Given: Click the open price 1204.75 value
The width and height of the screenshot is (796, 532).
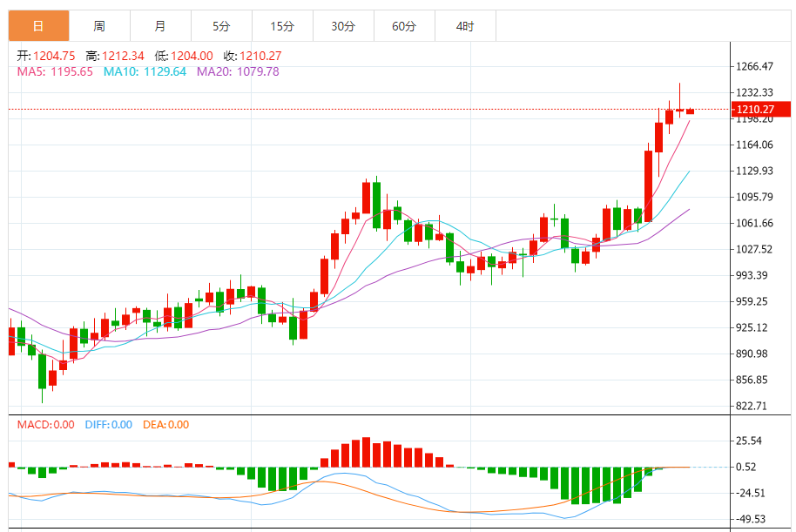Looking at the screenshot, I should click(54, 56).
